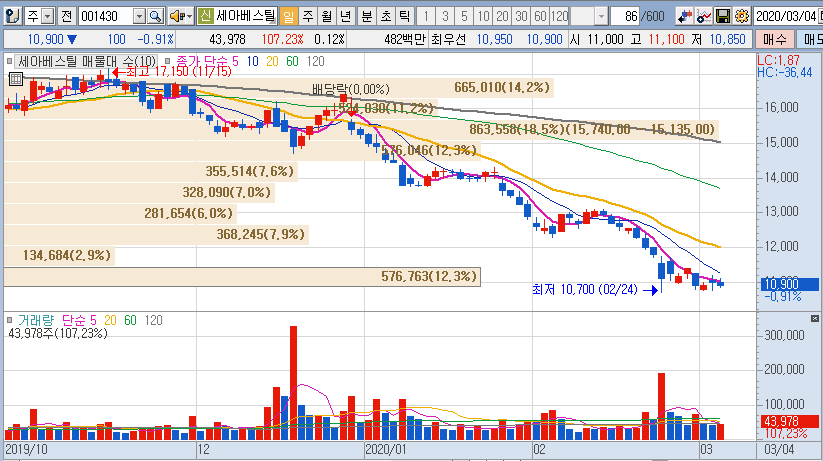Choose the 20 interval button
This screenshot has width=823, height=461.
pyautogui.click(x=502, y=16)
